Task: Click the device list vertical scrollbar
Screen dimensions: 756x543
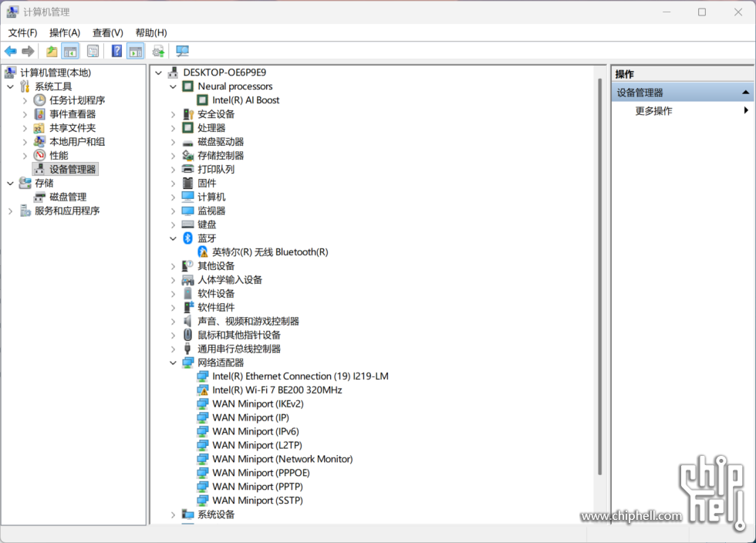Action: (599, 278)
